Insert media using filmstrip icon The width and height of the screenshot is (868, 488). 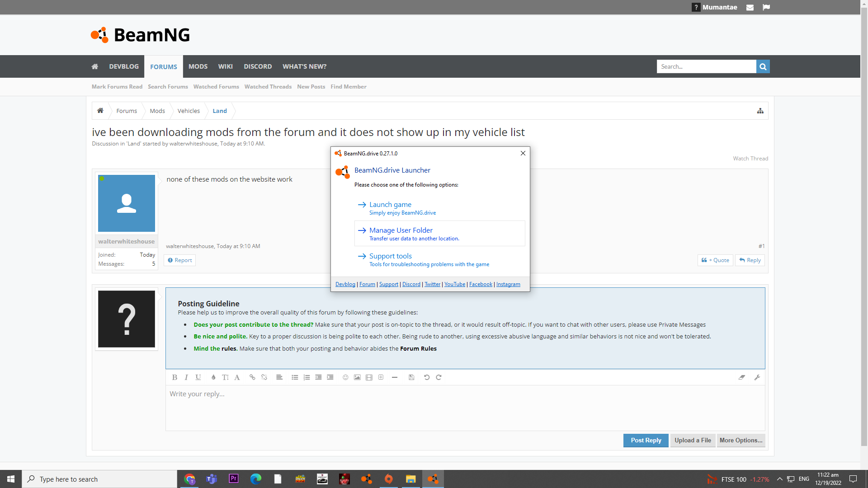point(369,377)
